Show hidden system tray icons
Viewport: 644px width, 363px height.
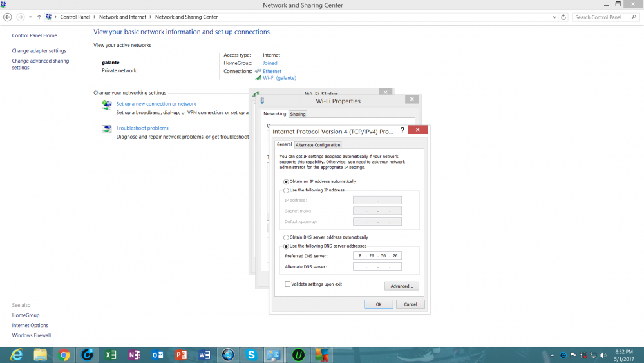552,355
